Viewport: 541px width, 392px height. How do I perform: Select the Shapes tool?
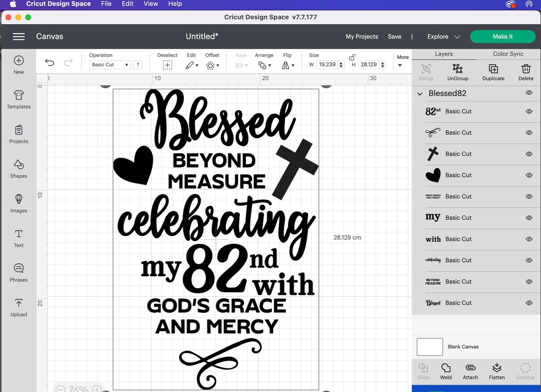point(19,169)
